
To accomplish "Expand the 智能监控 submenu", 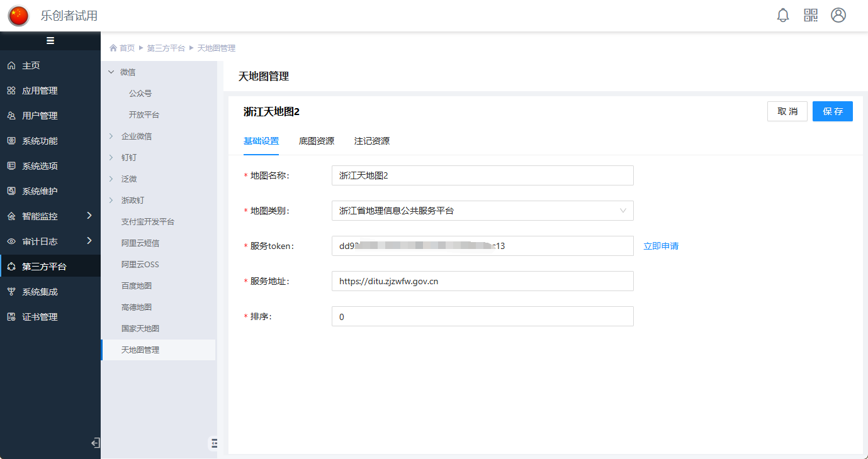I will pos(89,216).
